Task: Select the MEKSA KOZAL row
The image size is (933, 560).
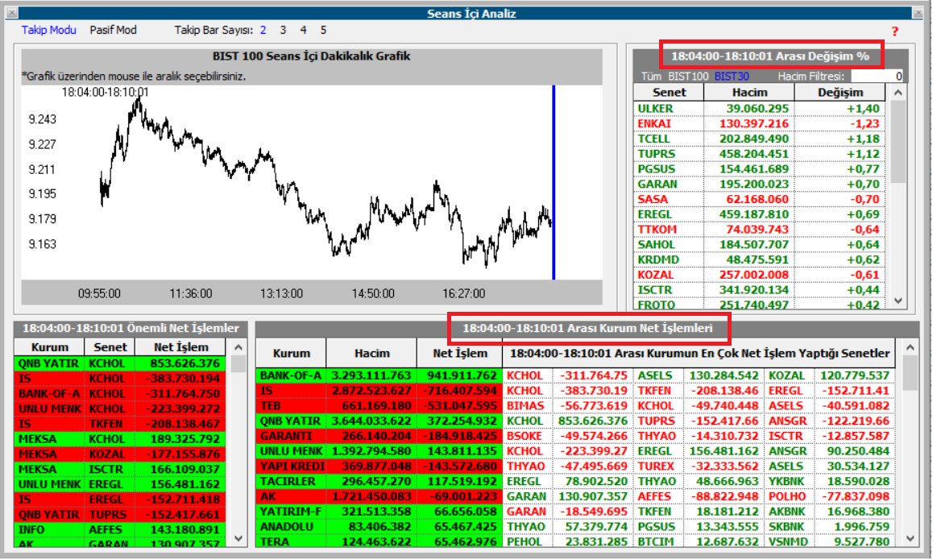Action: click(120, 454)
